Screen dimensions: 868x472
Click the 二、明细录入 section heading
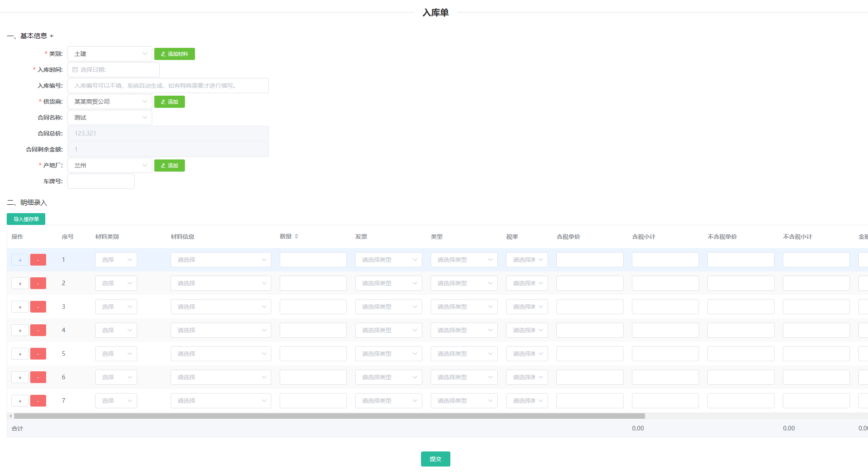point(27,203)
